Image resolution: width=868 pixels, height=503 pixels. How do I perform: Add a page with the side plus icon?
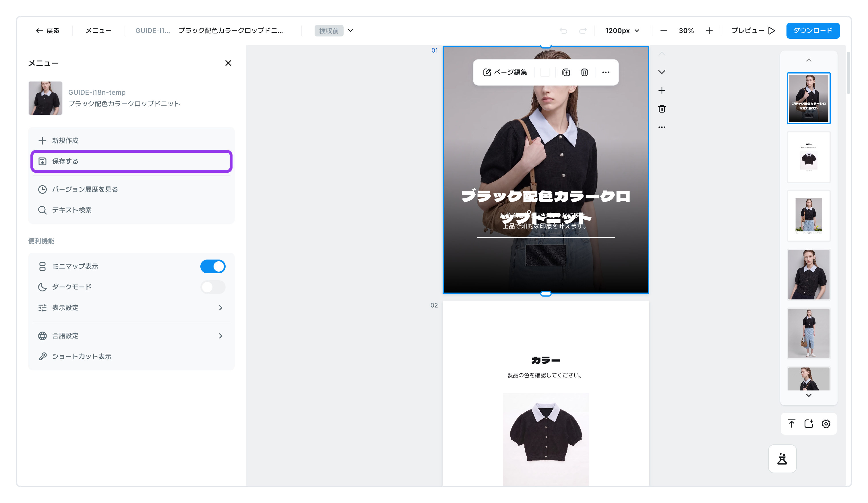[662, 91]
